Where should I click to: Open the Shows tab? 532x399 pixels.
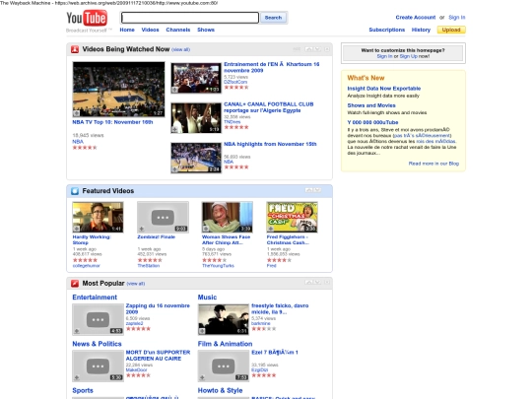pos(206,30)
